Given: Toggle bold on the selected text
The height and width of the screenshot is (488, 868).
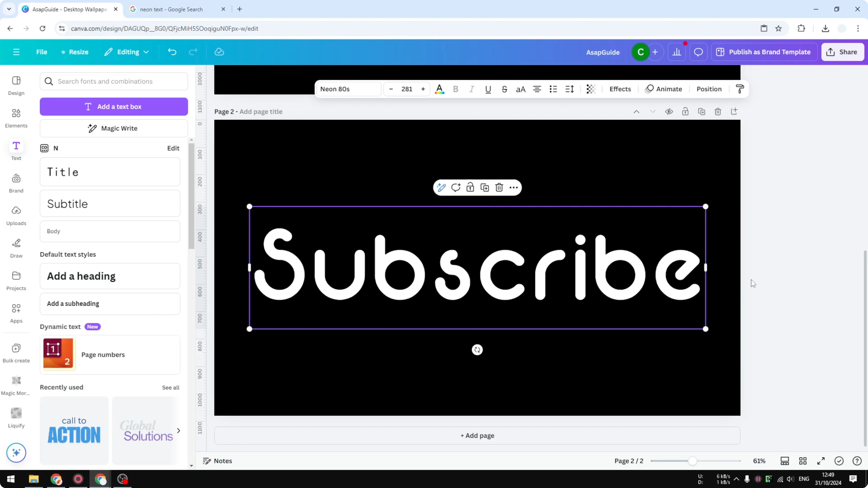Looking at the screenshot, I should coord(455,89).
